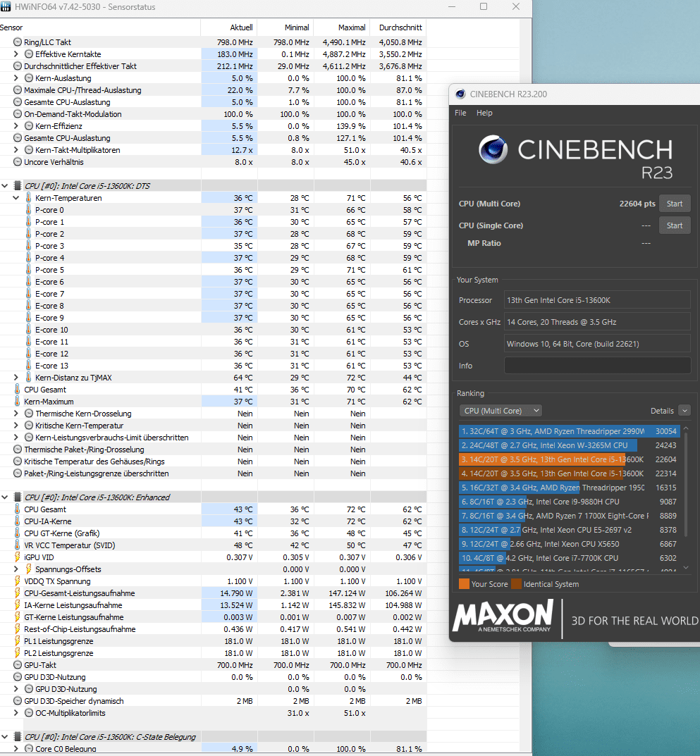
Task: Click the circle icon beside GPU D3D-Speicher dynamisch
Action: [x=18, y=700]
